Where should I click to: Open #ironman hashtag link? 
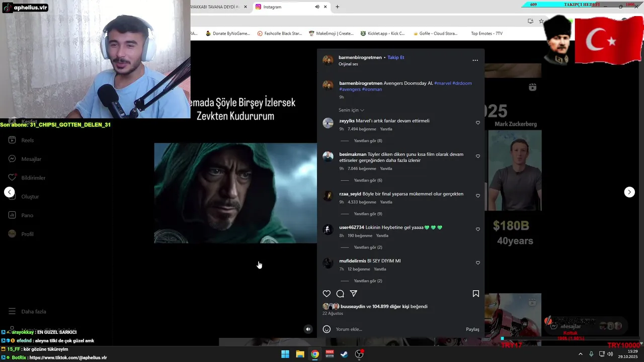pos(372,89)
